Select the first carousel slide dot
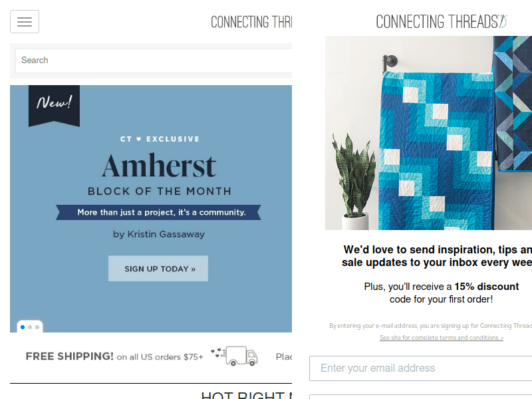The height and width of the screenshot is (399, 532). click(23, 327)
